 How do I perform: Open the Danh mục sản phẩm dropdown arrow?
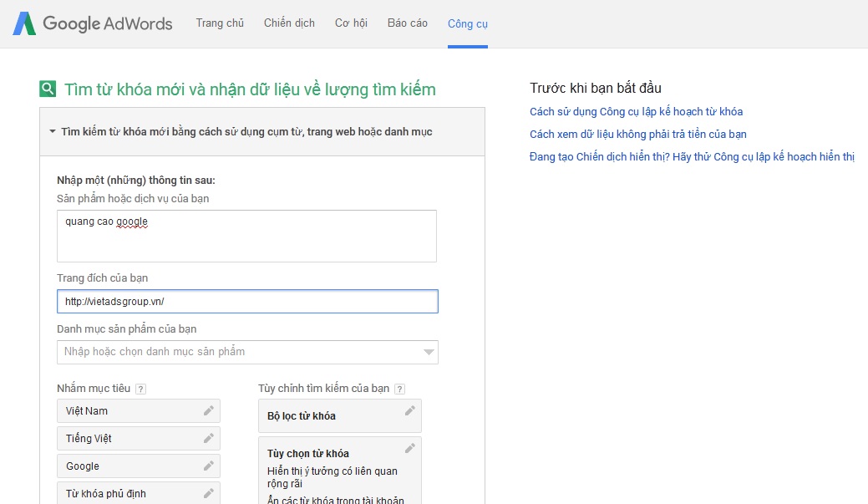(x=429, y=352)
